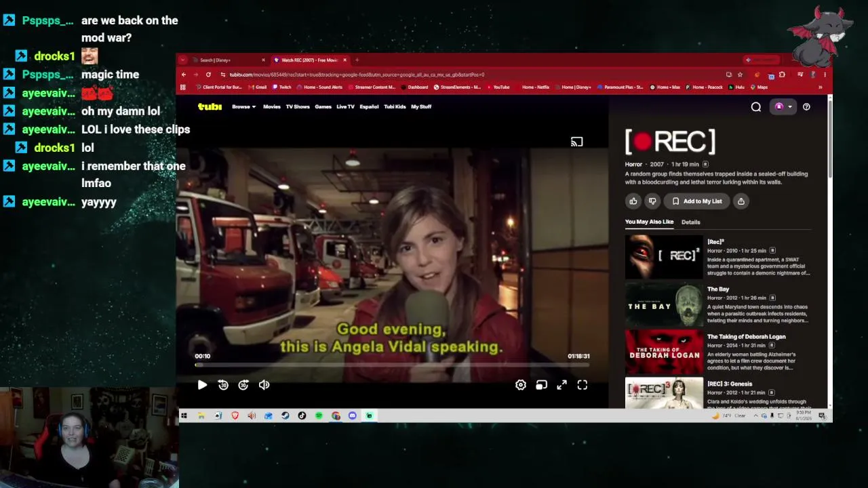Close the Watch REC (2007) browser tab
Viewport: 868px width, 488px height.
coord(344,60)
